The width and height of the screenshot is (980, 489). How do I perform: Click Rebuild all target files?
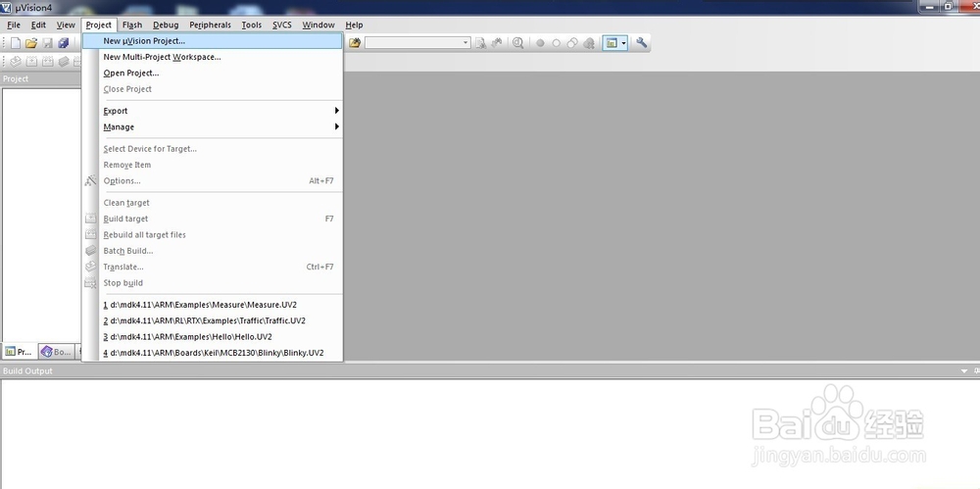coord(213,235)
